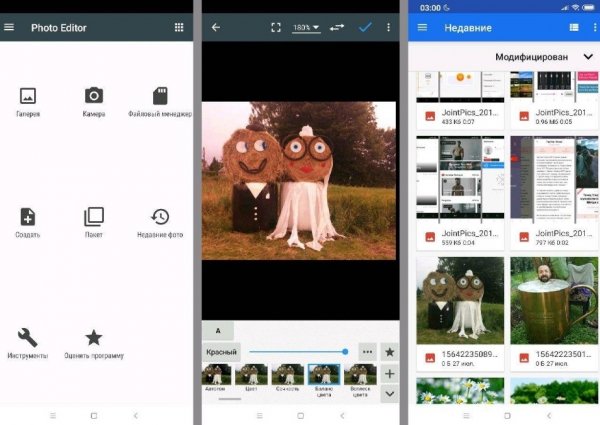Click the Красный channel button

(221, 352)
